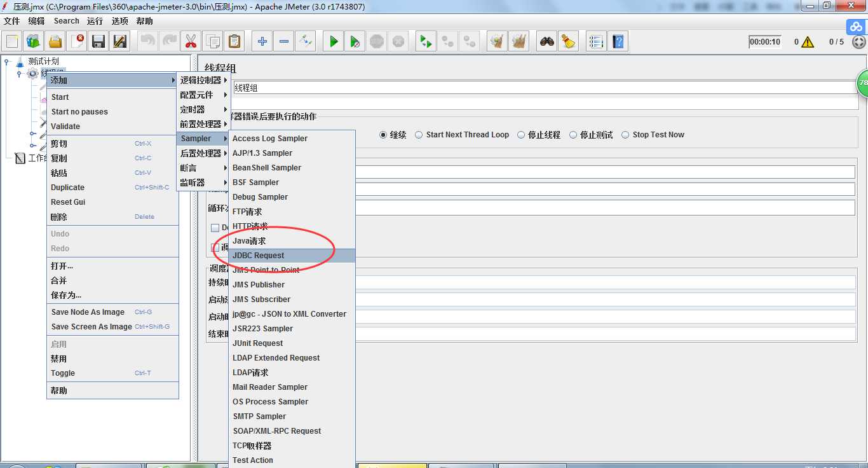This screenshot has width=868, height=468.
Task: Click the Toggle enable/disable icon
Action: point(305,42)
